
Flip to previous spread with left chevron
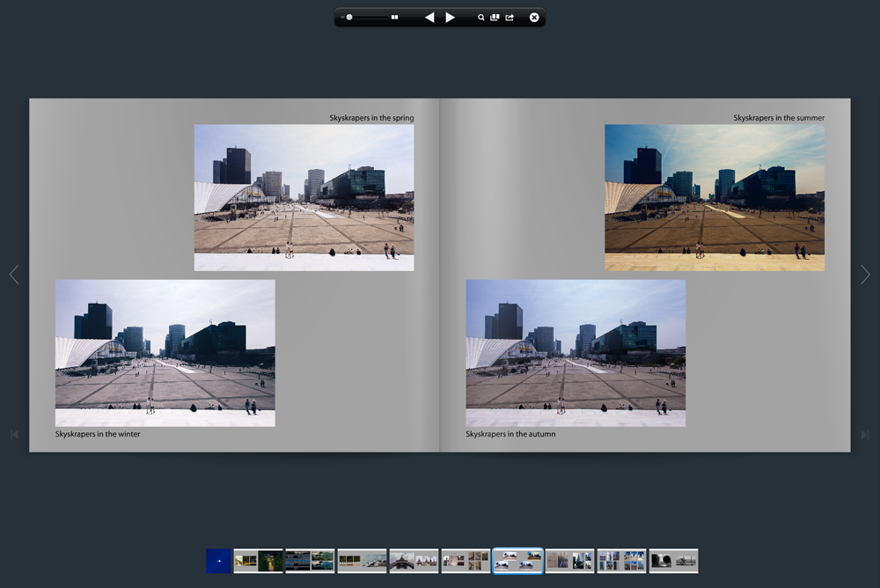[13, 275]
